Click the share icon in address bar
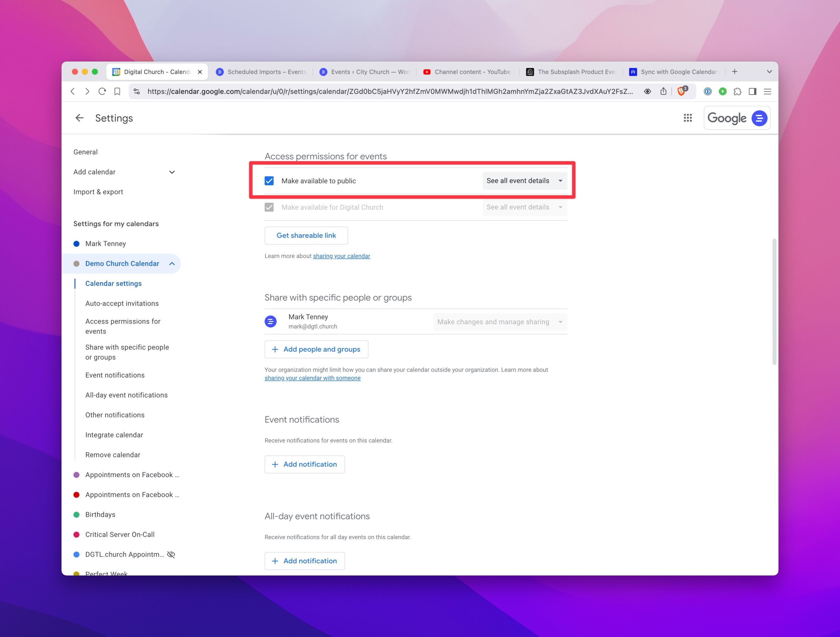 pos(663,92)
